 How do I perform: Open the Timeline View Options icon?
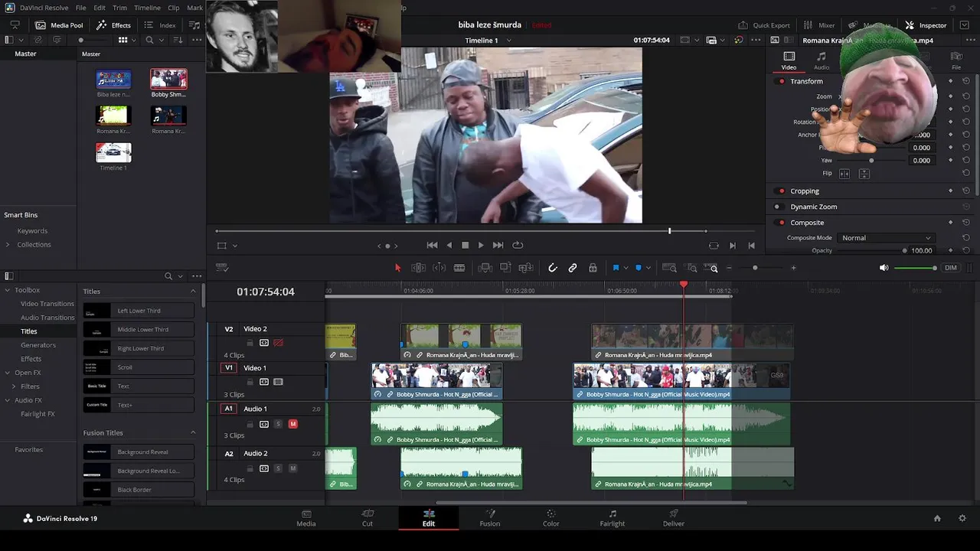pos(222,268)
